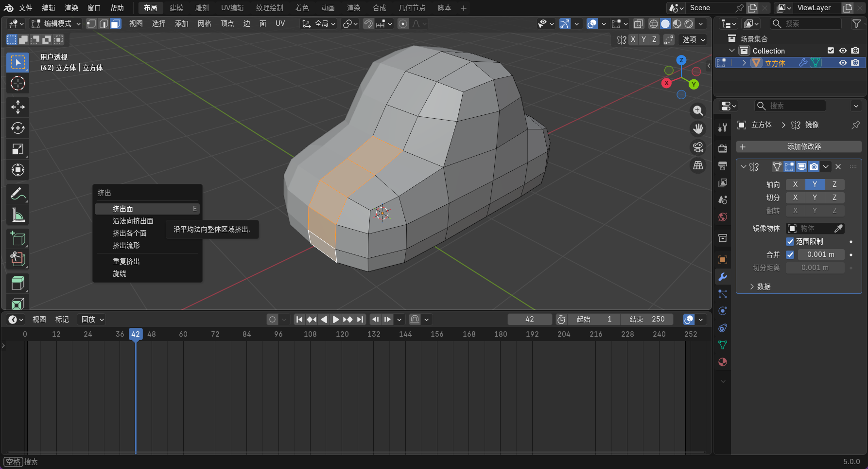
Task: Choose 沿法向挤出面 from extrude menu
Action: click(x=133, y=221)
